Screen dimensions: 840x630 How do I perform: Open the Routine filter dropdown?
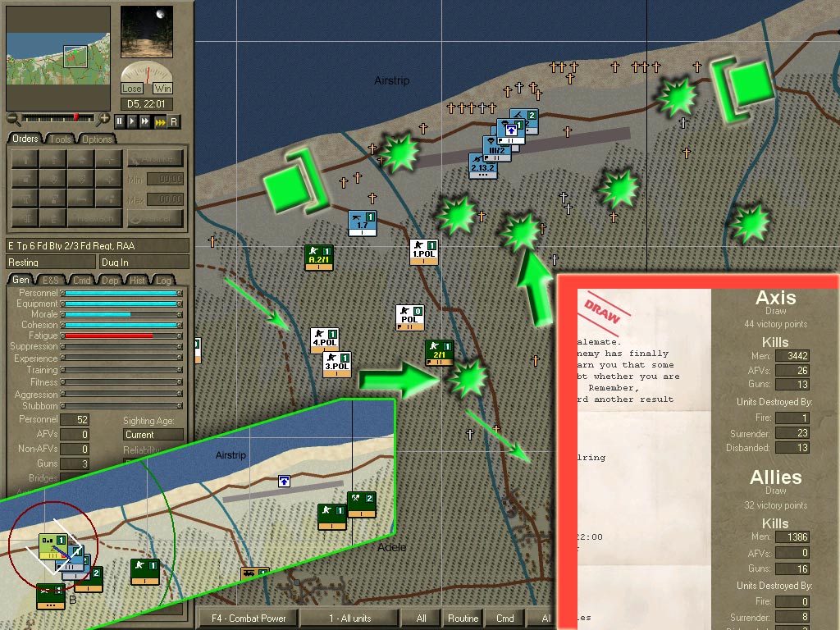point(463,619)
